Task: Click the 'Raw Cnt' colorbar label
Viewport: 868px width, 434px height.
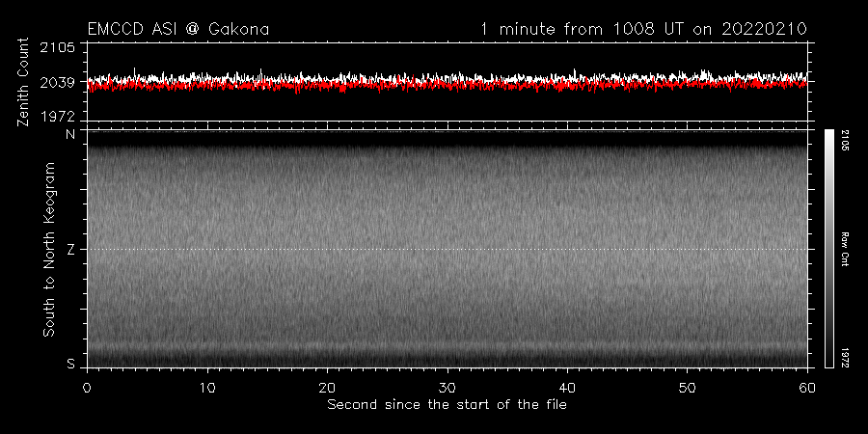Action: [x=845, y=249]
